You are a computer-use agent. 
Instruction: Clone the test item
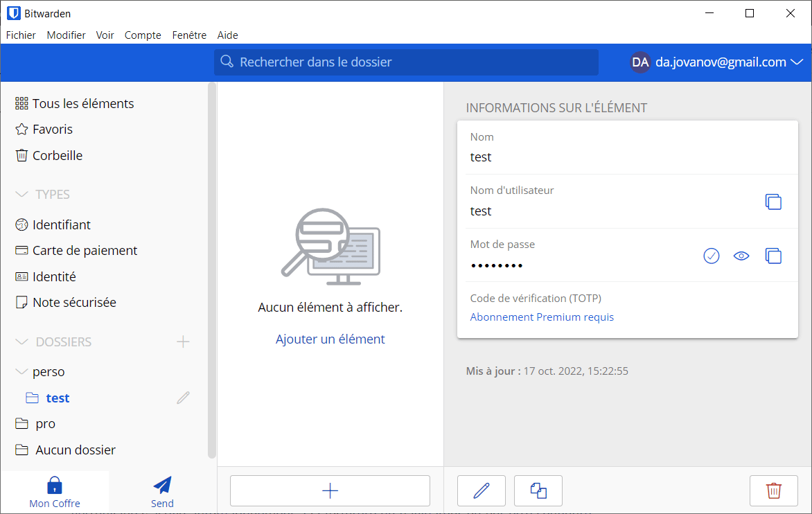538,490
